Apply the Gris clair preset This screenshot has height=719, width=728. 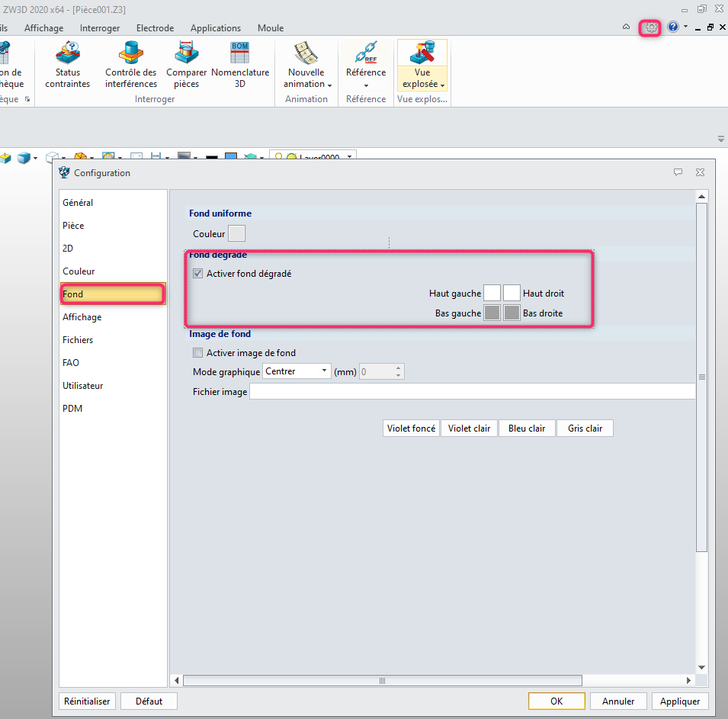[585, 429]
